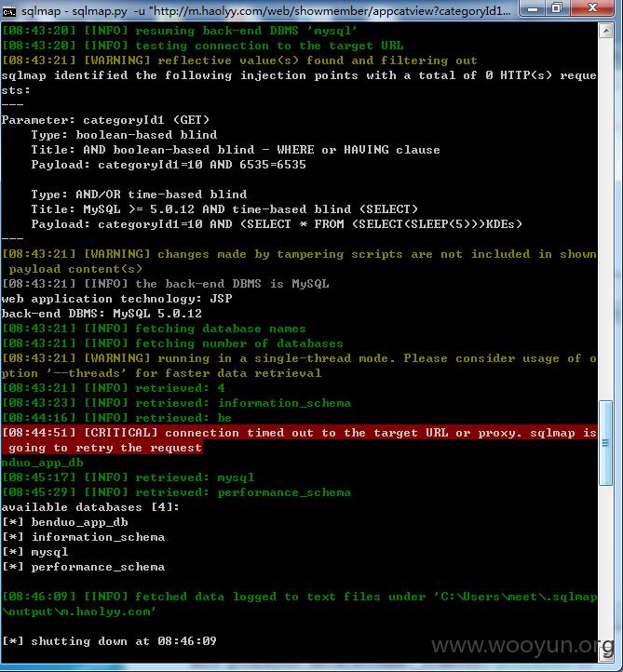The height and width of the screenshot is (672, 623).
Task: Click 'running in a single-thread mode' warning
Action: [x=299, y=366]
